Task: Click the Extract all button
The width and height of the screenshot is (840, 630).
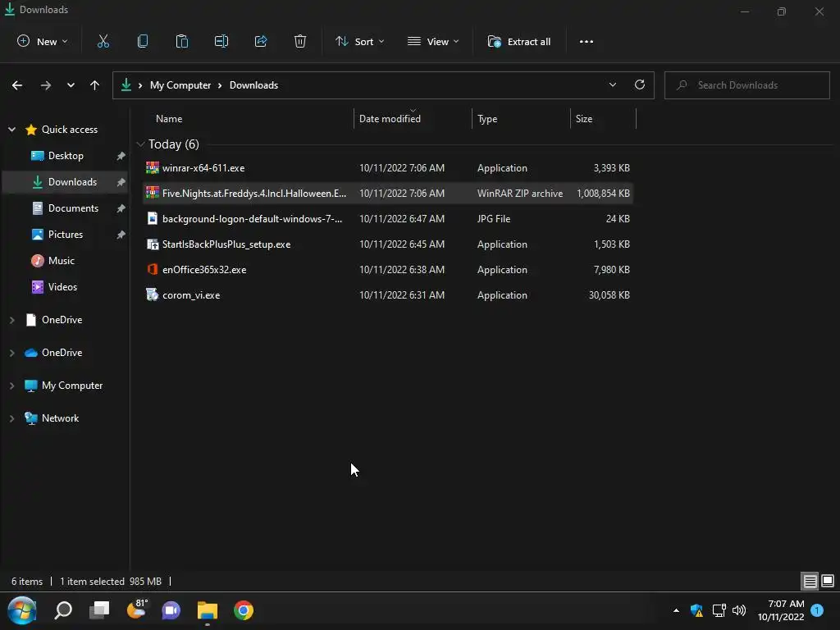Action: pyautogui.click(x=519, y=41)
